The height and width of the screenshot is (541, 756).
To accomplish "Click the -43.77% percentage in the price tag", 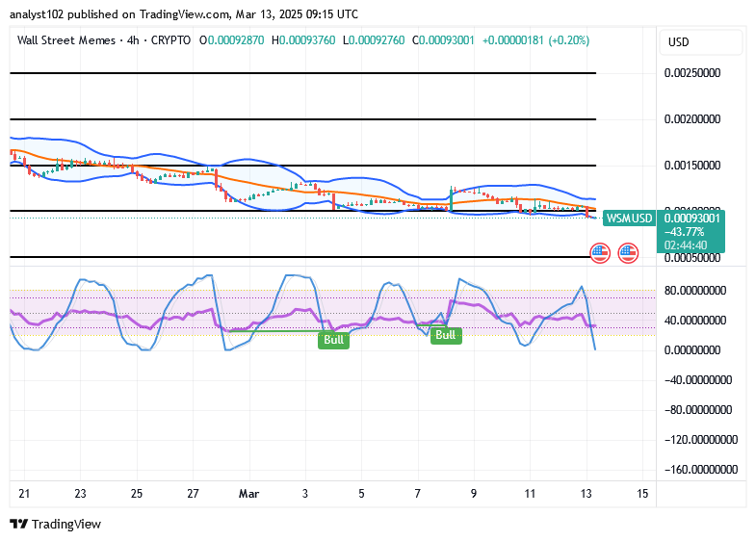I will tap(684, 232).
